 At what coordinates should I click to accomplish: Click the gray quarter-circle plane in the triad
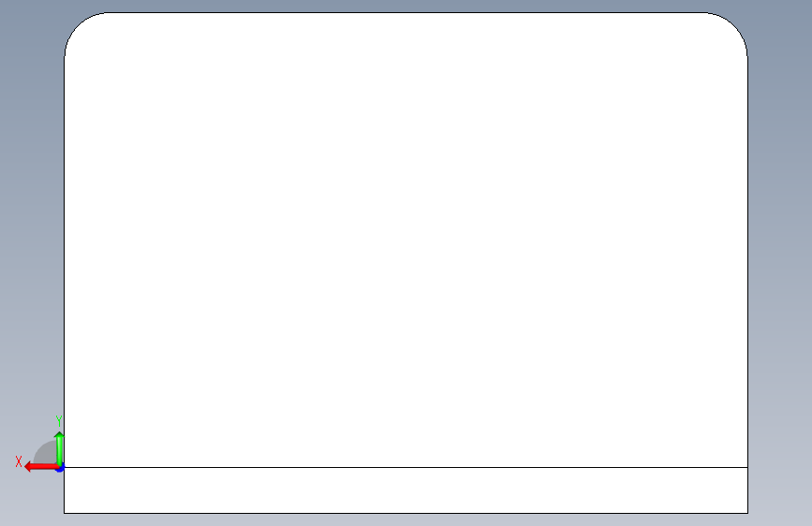coord(46,452)
